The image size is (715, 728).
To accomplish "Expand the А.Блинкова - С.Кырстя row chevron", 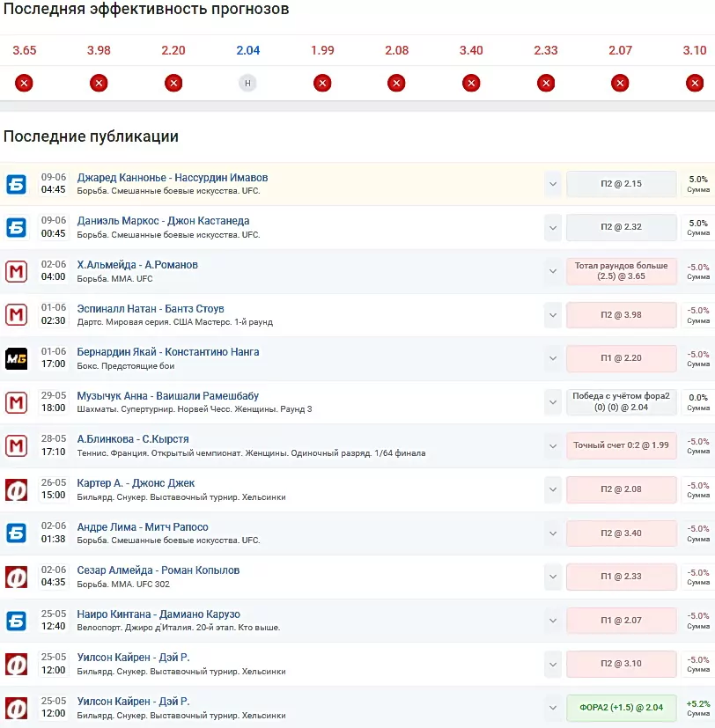I will tap(552, 445).
